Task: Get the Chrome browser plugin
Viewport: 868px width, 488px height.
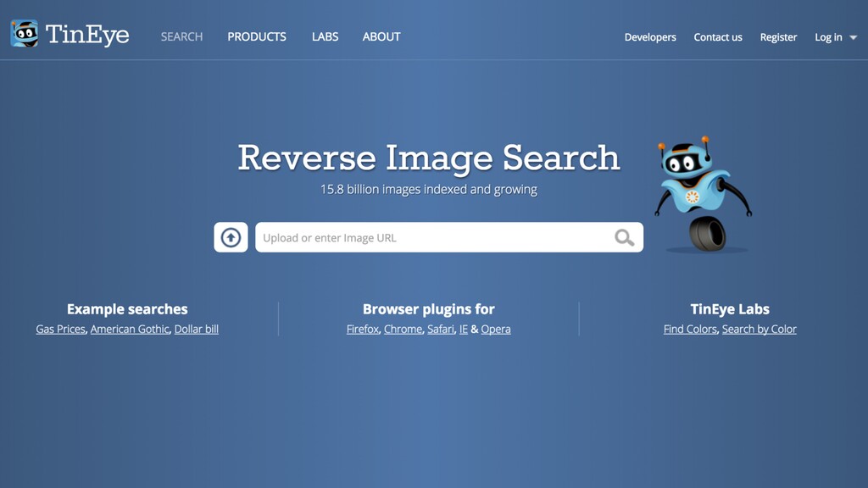Action: point(403,329)
